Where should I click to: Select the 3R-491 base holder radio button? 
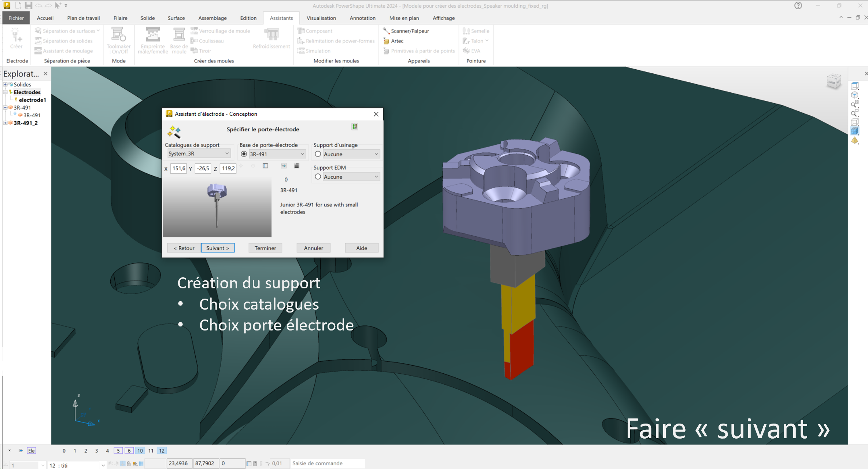pos(244,154)
